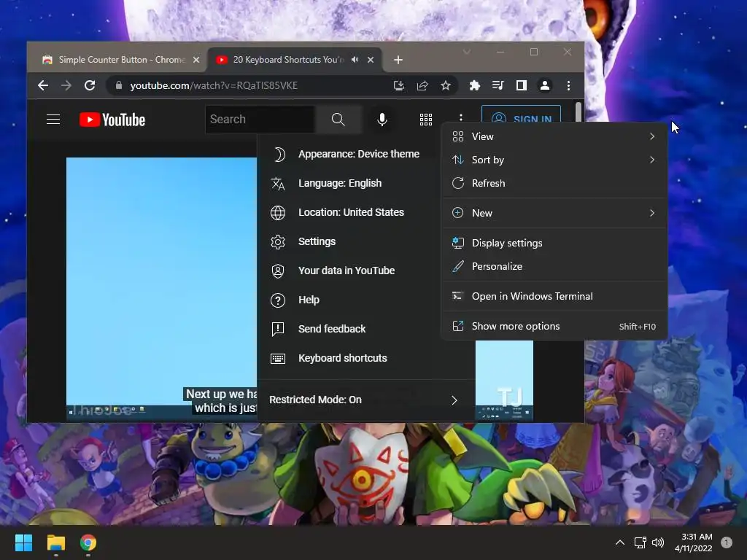Image resolution: width=747 pixels, height=560 pixels.
Task: Start voice search with the microphone icon
Action: tap(382, 120)
